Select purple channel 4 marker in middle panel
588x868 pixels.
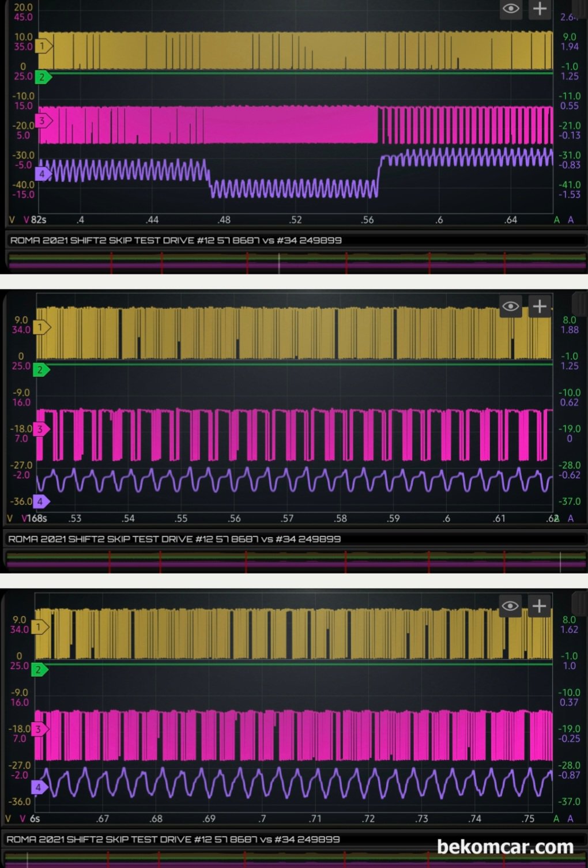click(42, 501)
